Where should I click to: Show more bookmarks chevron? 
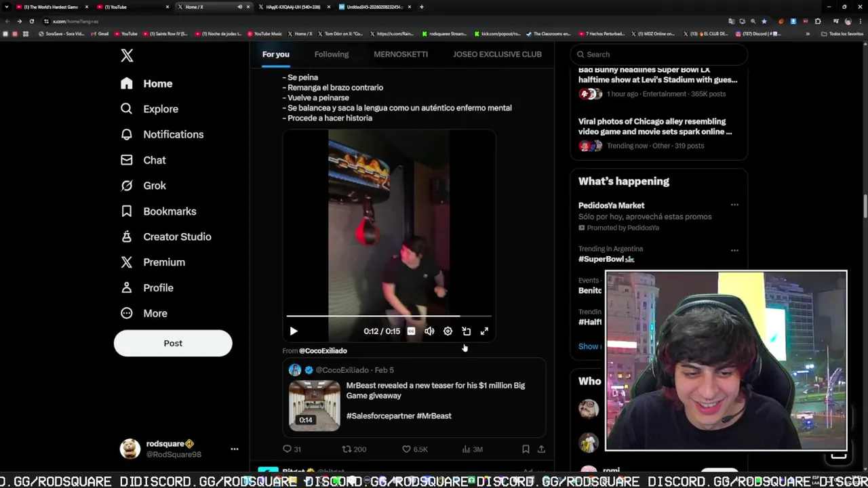coord(808,33)
